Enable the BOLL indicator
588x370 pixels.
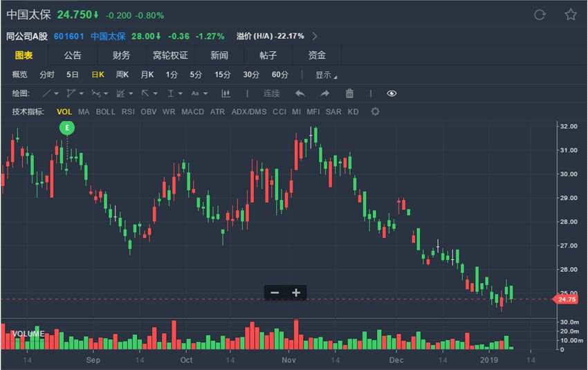tap(105, 112)
